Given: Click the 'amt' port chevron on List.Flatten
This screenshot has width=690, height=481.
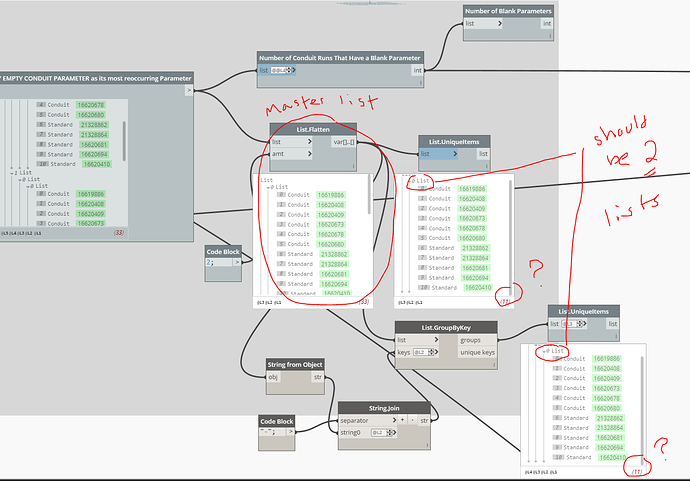Looking at the screenshot, I should (309, 154).
